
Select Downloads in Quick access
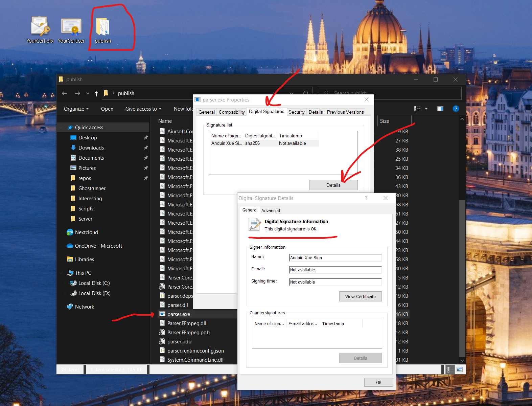pos(91,148)
